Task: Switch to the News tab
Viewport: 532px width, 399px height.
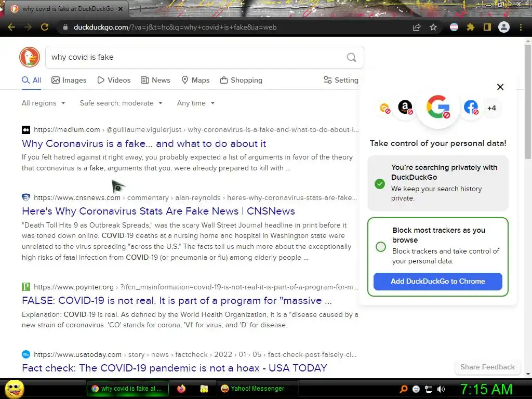Action: pos(156,80)
